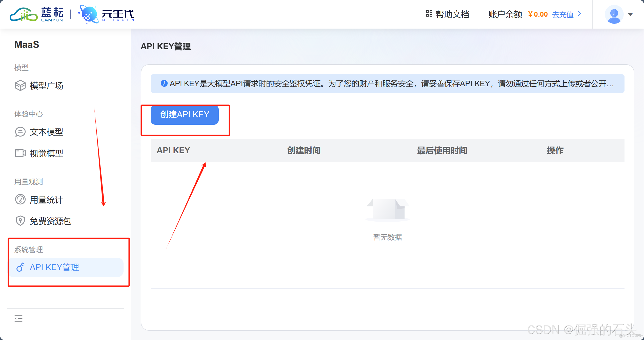Screen dimensions: 644x340
Task: Select the 视觉模型 menu item
Action: (x=47, y=153)
